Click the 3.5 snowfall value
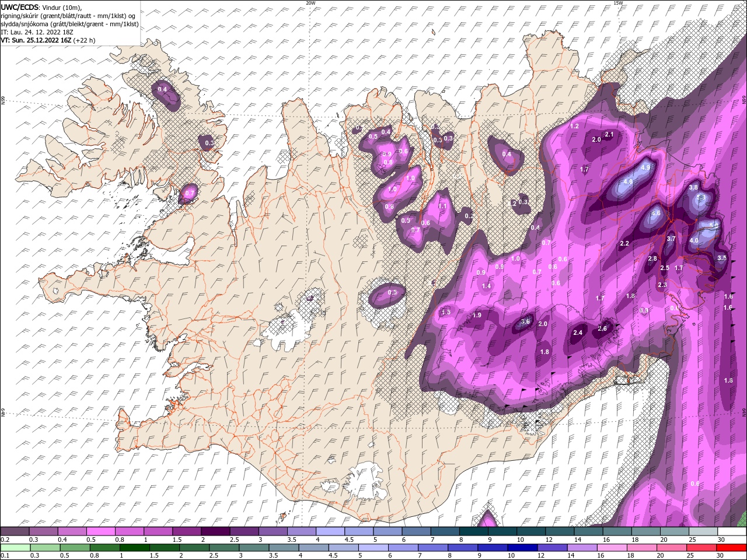Screen dimensions: 747x560 pyautogui.click(x=721, y=258)
